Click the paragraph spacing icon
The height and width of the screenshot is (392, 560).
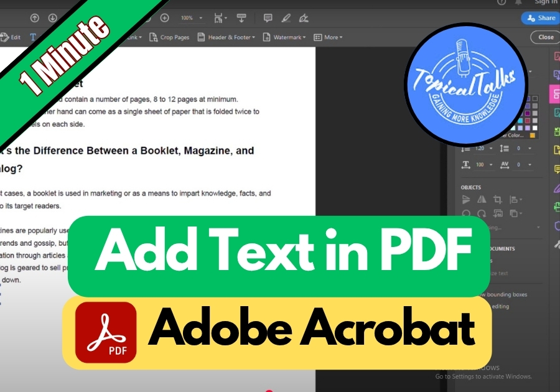point(504,148)
